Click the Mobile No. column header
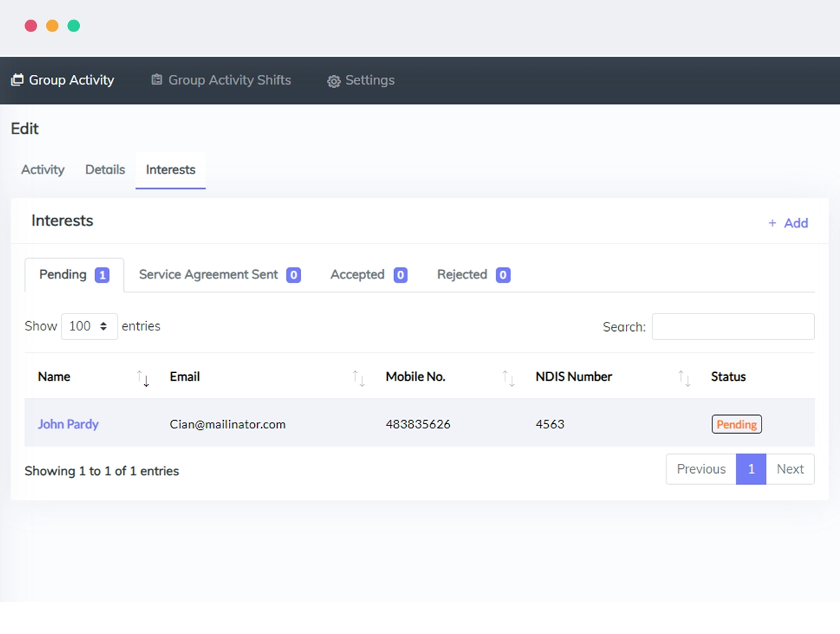 click(416, 376)
